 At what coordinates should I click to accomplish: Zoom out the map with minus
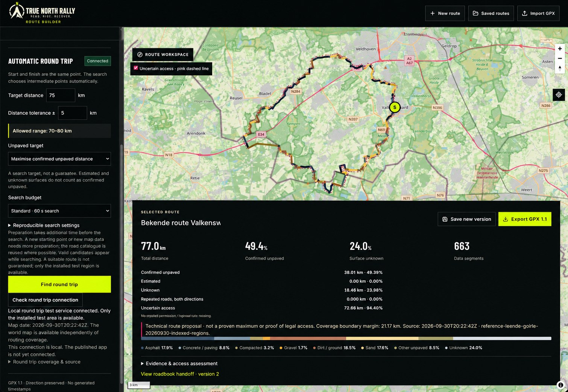point(560,58)
